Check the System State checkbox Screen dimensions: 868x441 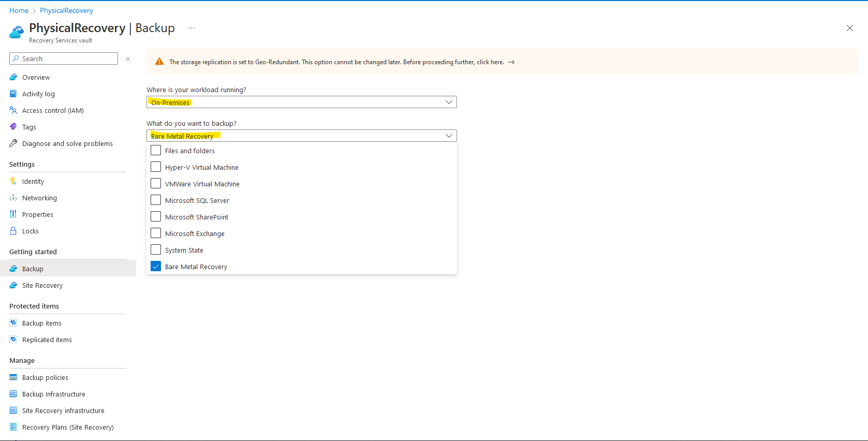coord(156,250)
